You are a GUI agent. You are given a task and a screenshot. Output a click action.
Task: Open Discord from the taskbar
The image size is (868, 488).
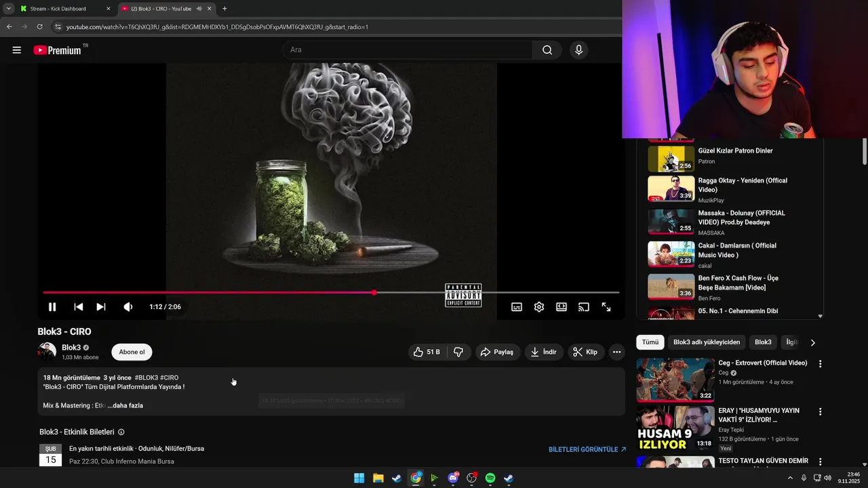pos(453,479)
